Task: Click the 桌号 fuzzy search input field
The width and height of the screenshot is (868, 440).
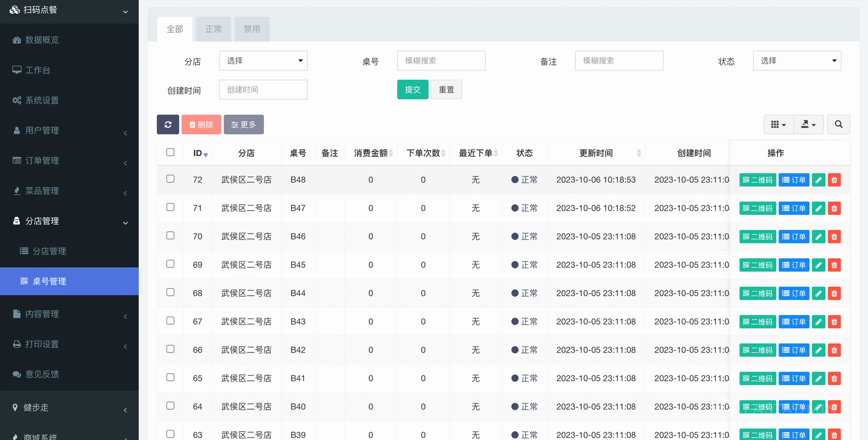Action: tap(441, 61)
